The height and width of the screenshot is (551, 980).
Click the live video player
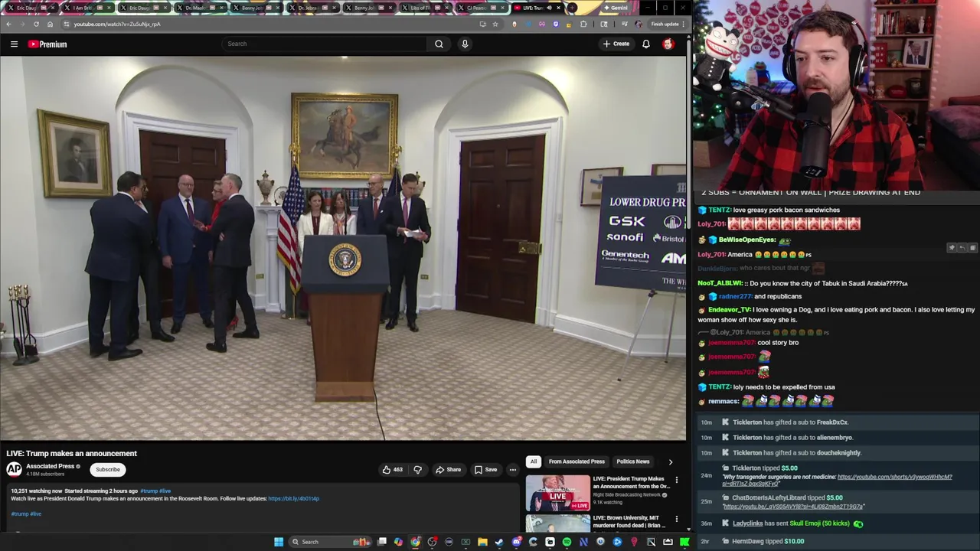[343, 248]
